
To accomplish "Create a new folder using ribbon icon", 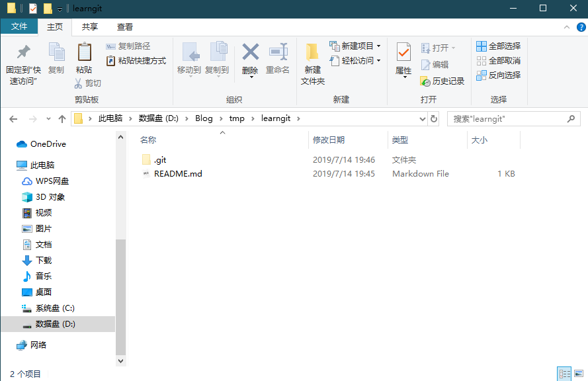I will point(312,52).
